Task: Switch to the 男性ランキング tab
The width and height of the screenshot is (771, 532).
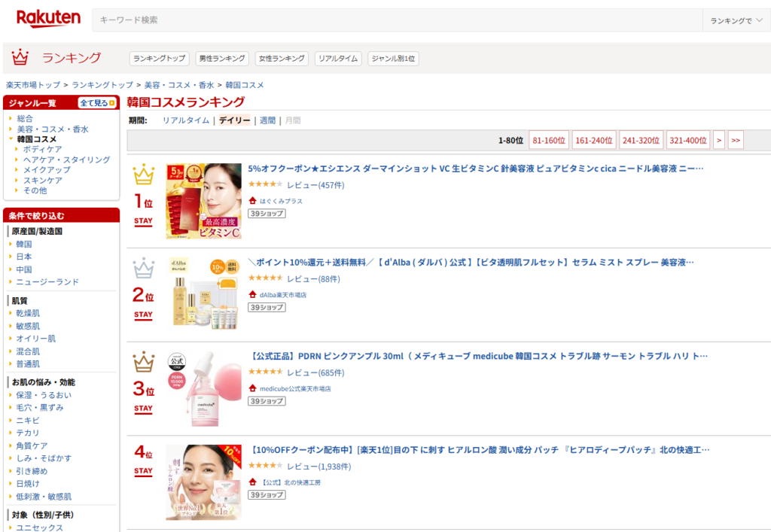Action: click(x=221, y=59)
